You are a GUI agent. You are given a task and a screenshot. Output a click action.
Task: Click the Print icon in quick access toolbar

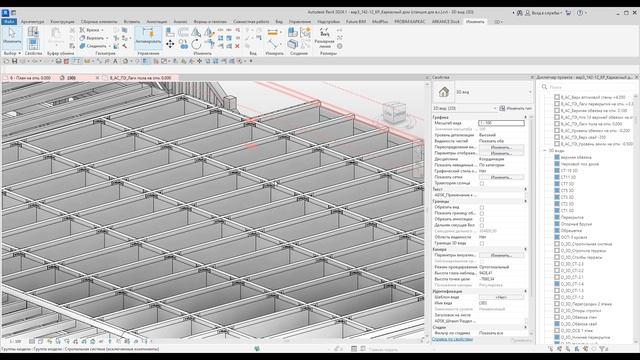pyautogui.click(x=58, y=61)
